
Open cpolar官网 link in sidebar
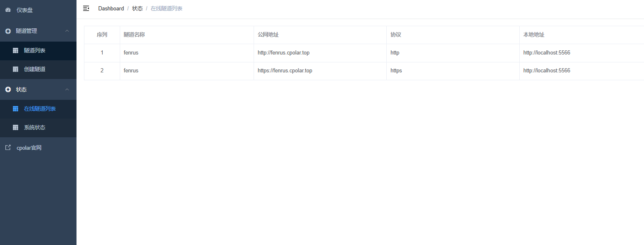coord(29,148)
